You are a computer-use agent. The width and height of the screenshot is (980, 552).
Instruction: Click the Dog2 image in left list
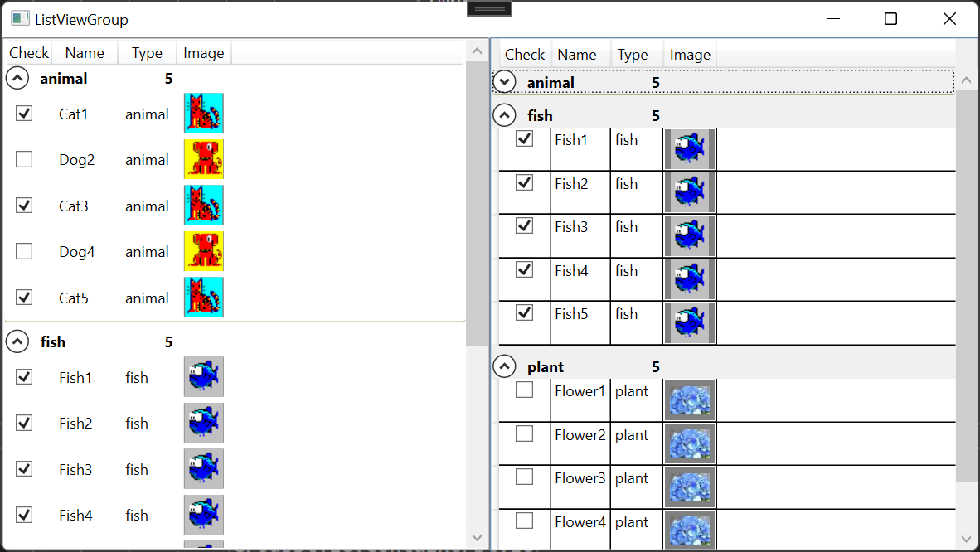tap(204, 159)
